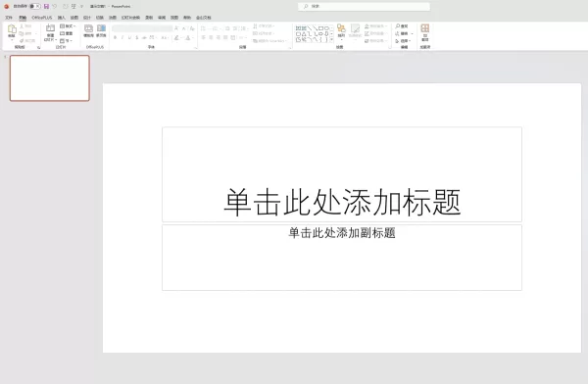Switch to the Insert tab
Screen dimensions: 588x384
click(62, 18)
